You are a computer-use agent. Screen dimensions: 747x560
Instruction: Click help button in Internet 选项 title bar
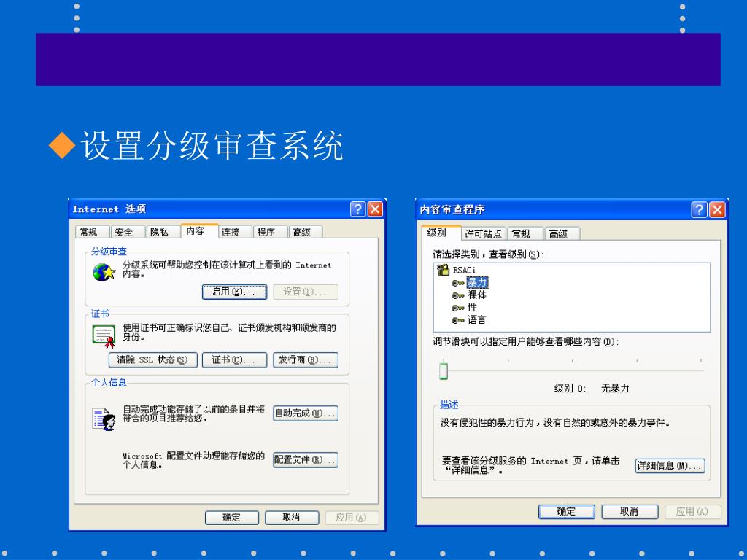point(357,209)
